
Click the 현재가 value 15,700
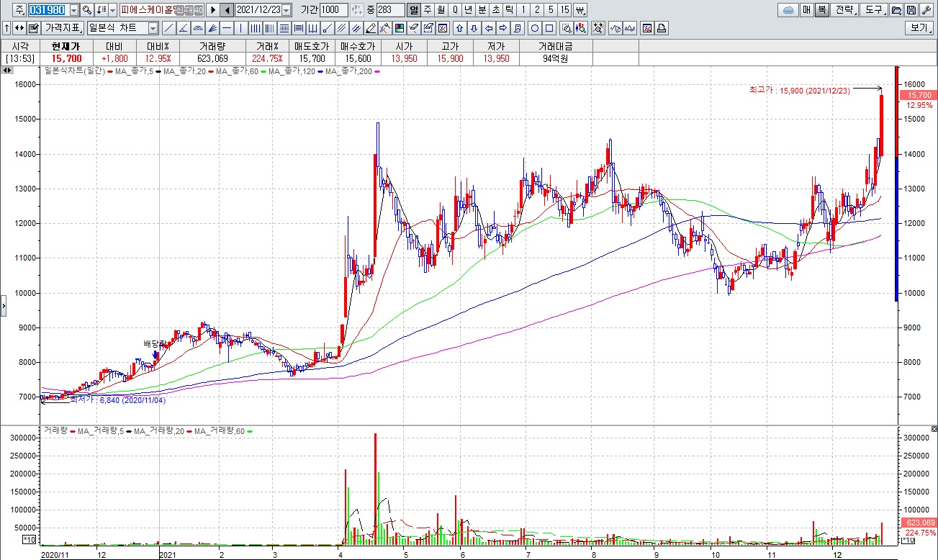pos(66,58)
